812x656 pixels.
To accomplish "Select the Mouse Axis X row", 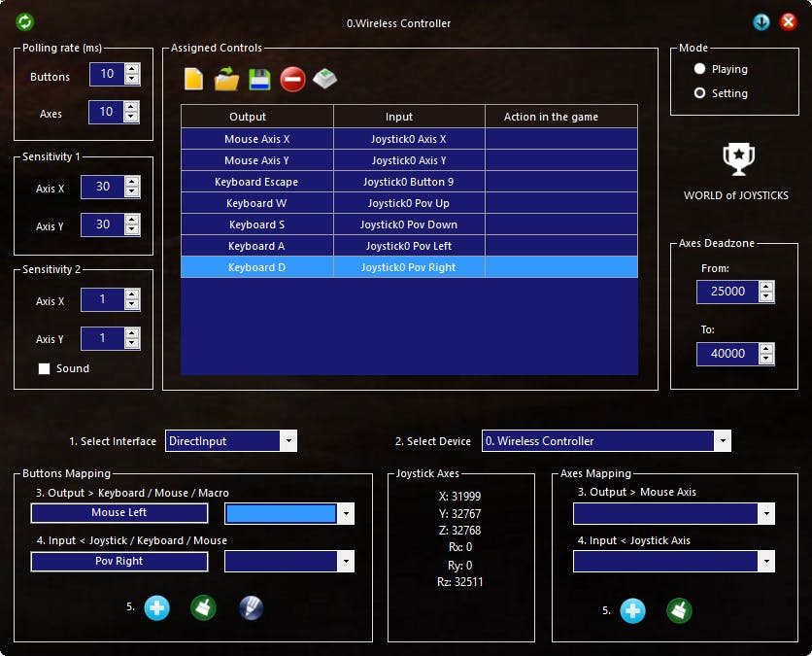I will pyautogui.click(x=409, y=139).
